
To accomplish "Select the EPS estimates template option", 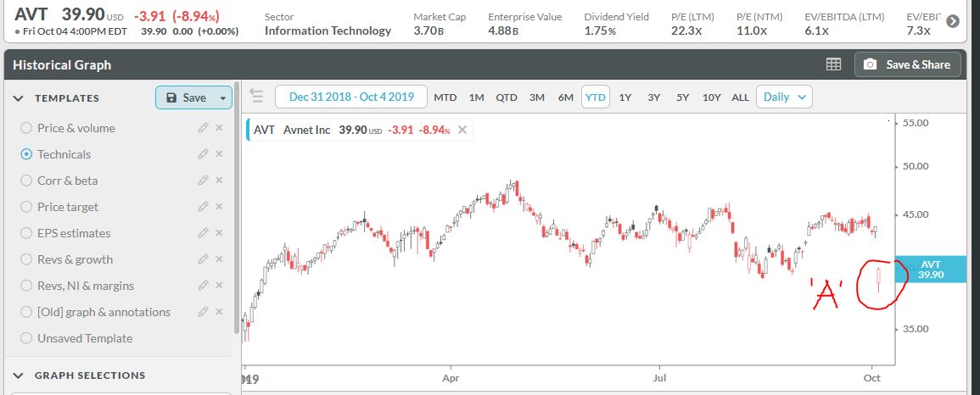I will tap(26, 233).
